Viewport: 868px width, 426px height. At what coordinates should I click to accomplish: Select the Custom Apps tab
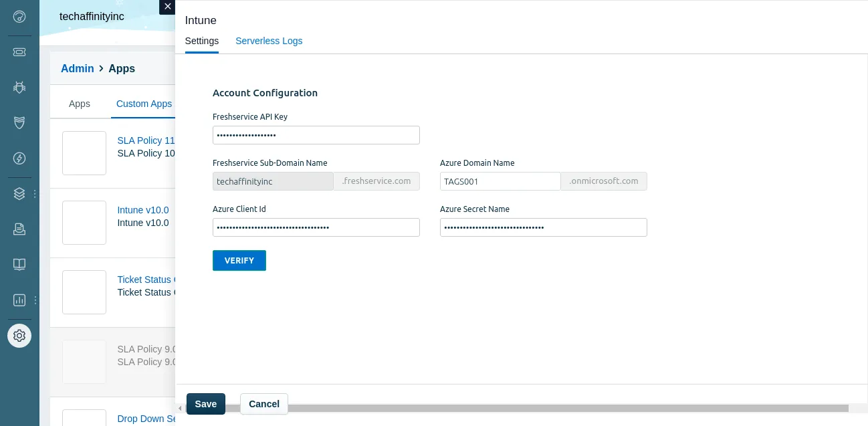pyautogui.click(x=144, y=104)
